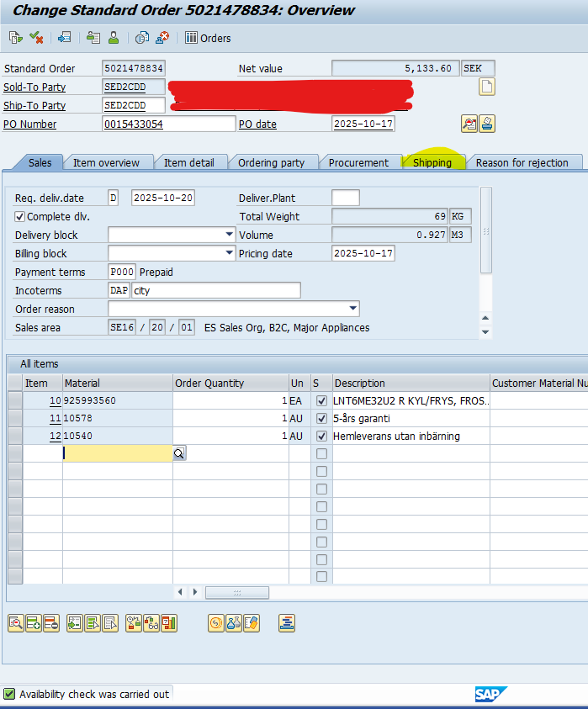Switch to the Sales tab
588x709 pixels.
click(40, 163)
